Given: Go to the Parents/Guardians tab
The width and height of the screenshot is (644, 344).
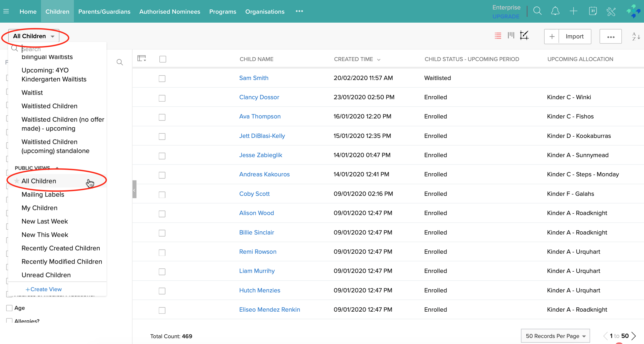Looking at the screenshot, I should pyautogui.click(x=104, y=12).
